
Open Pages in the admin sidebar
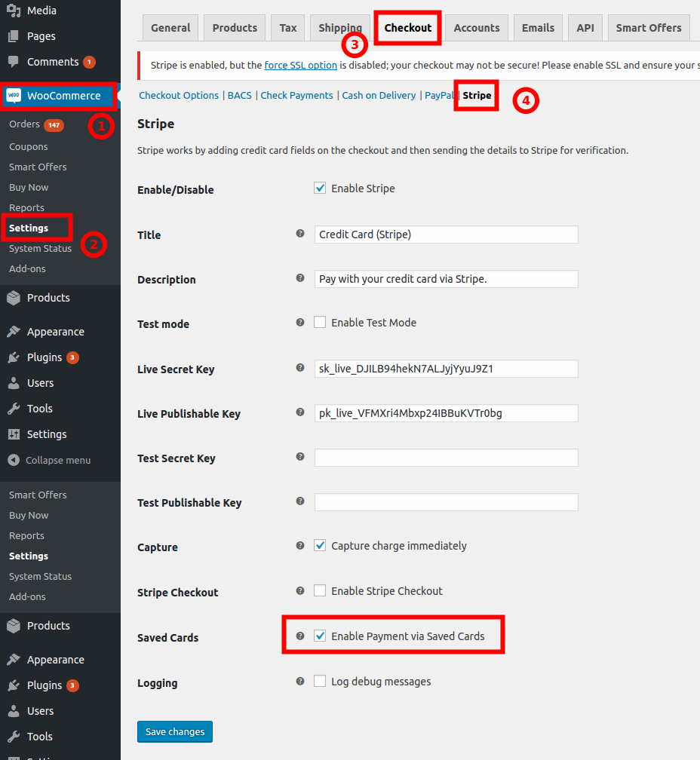pos(41,36)
